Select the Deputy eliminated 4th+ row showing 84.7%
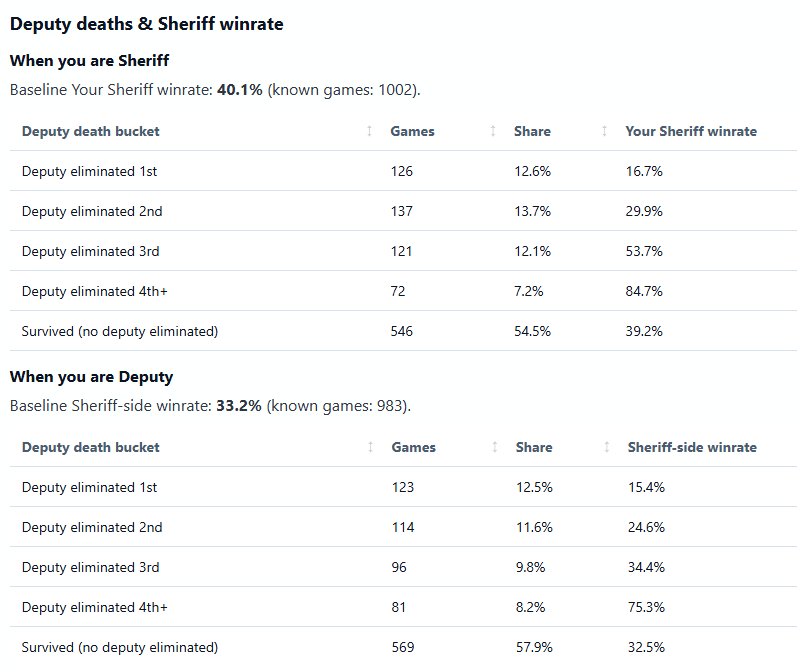The width and height of the screenshot is (797, 666). pyautogui.click(x=403, y=291)
